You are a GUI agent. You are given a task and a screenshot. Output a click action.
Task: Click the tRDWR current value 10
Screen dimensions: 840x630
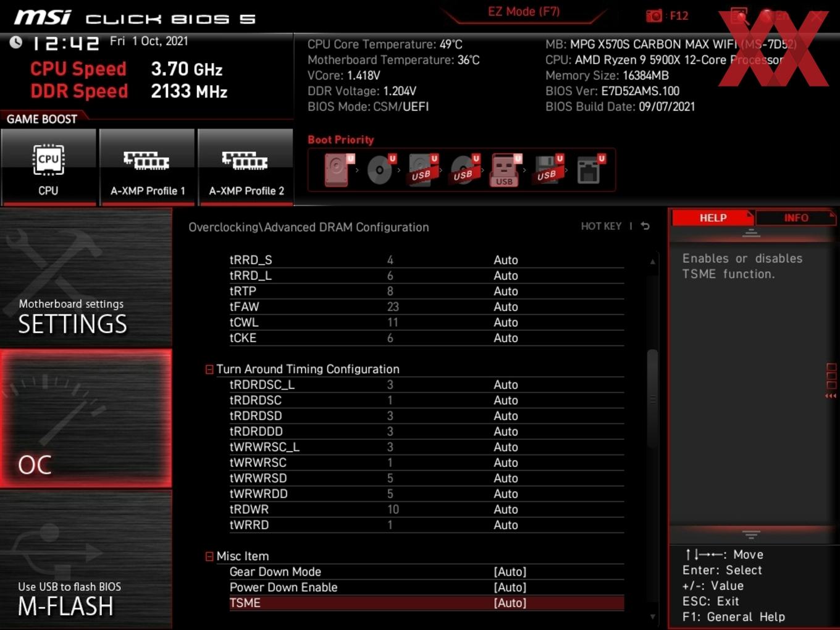click(393, 510)
